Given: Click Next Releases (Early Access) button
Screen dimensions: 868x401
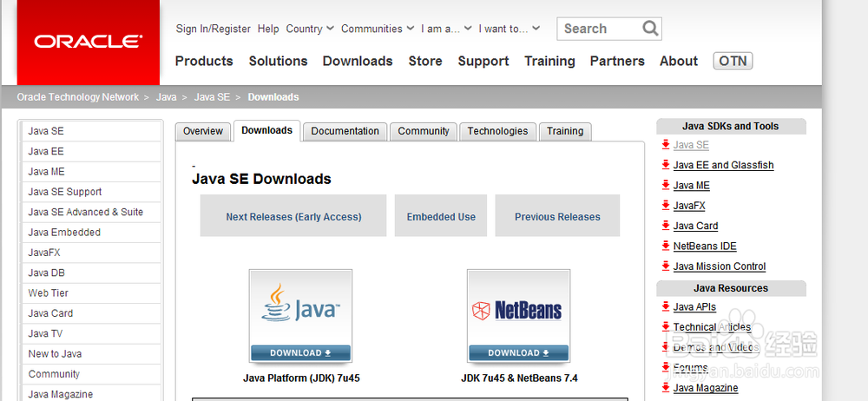Looking at the screenshot, I should pos(293,216).
